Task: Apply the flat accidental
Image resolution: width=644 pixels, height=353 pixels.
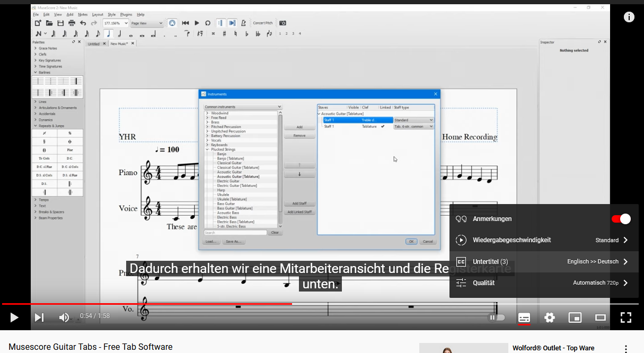Action: tap(246, 33)
